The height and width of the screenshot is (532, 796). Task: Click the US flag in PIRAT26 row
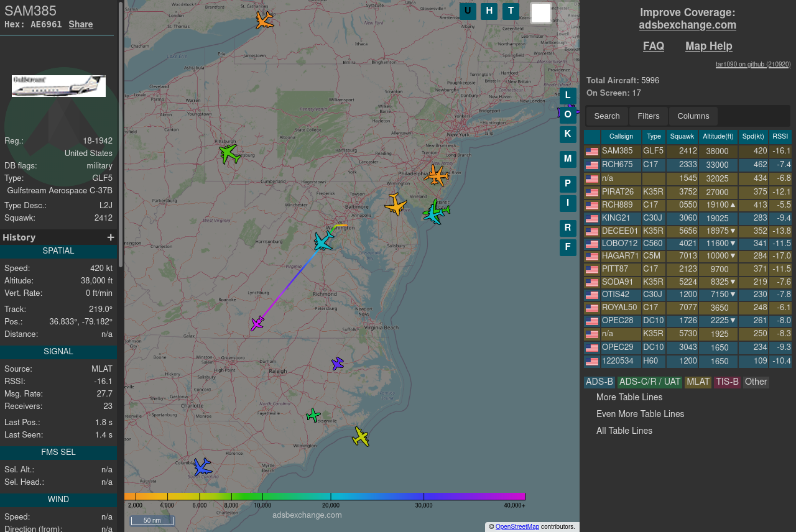click(592, 193)
